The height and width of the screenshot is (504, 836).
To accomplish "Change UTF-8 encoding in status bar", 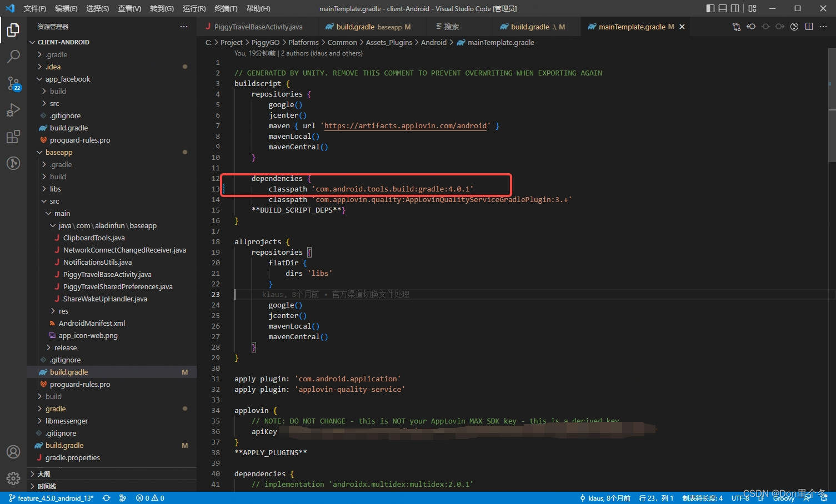I will click(740, 498).
